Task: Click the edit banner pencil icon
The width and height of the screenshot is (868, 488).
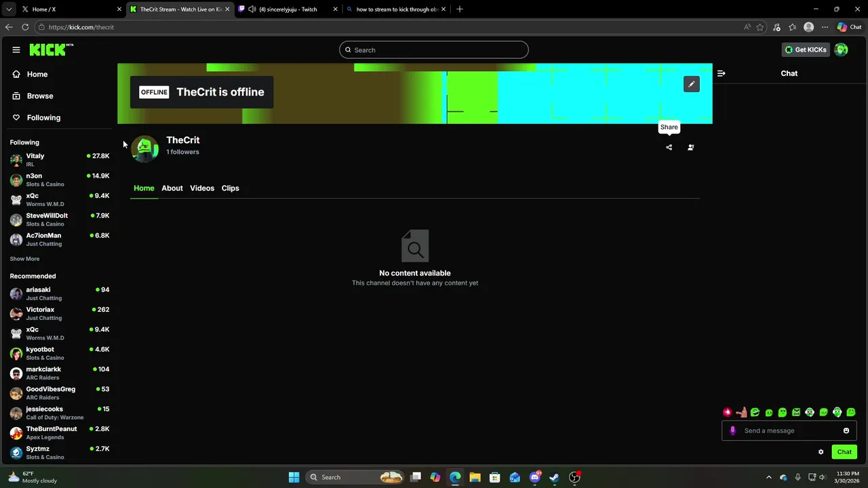Action: tap(691, 84)
